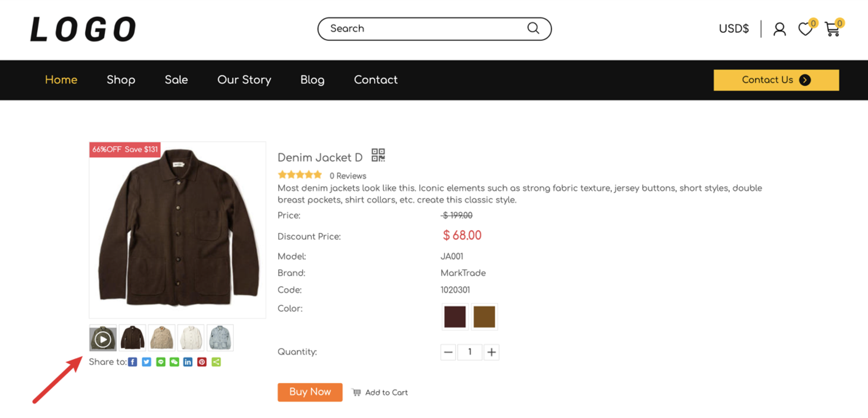Share product on Pinterest

pyautogui.click(x=202, y=362)
